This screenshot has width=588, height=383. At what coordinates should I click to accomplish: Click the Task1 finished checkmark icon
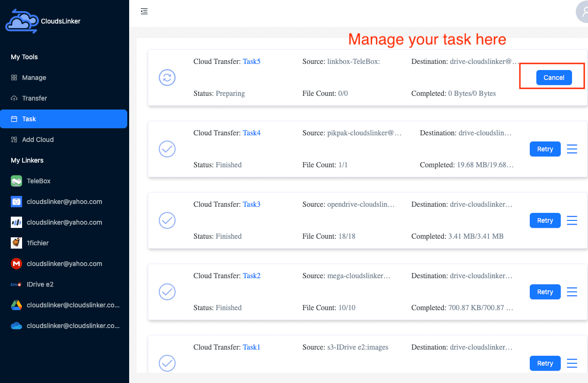(x=167, y=363)
